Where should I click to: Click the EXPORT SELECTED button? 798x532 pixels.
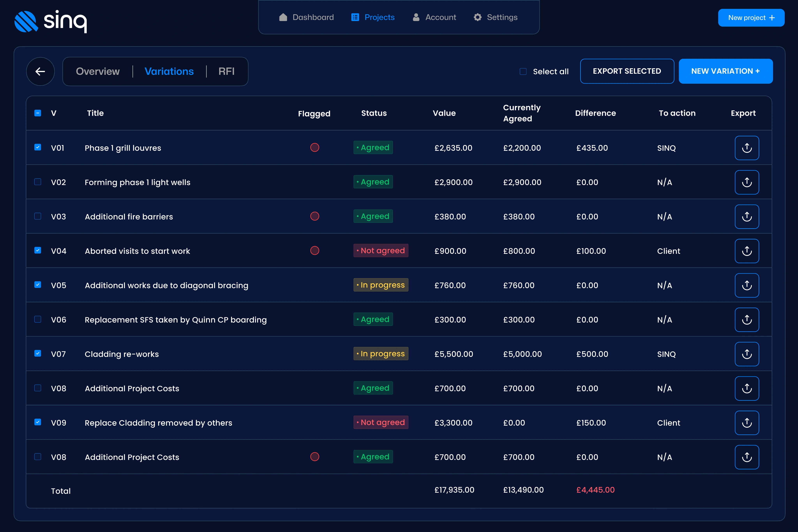[x=627, y=71]
